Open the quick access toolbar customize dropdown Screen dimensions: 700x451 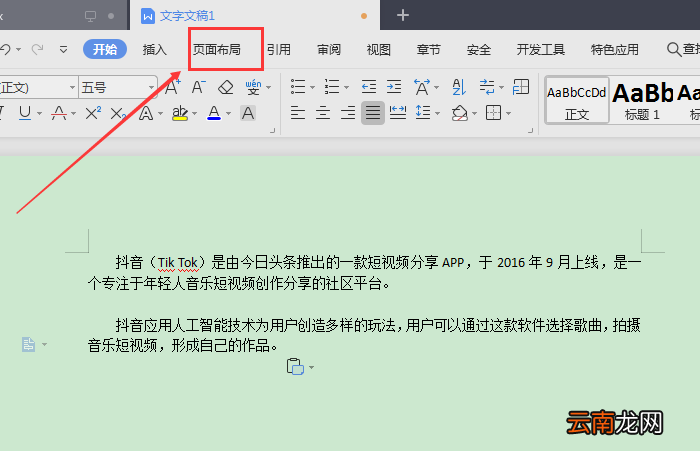coord(63,49)
